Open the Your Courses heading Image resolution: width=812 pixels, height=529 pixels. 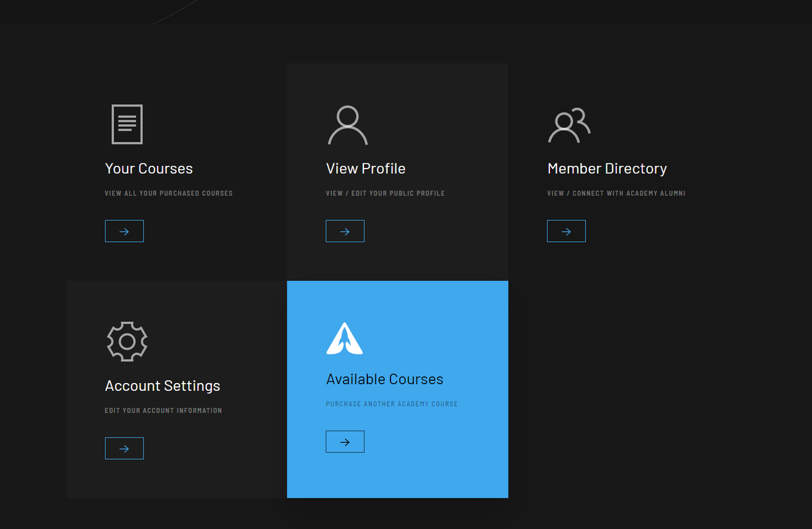149,169
